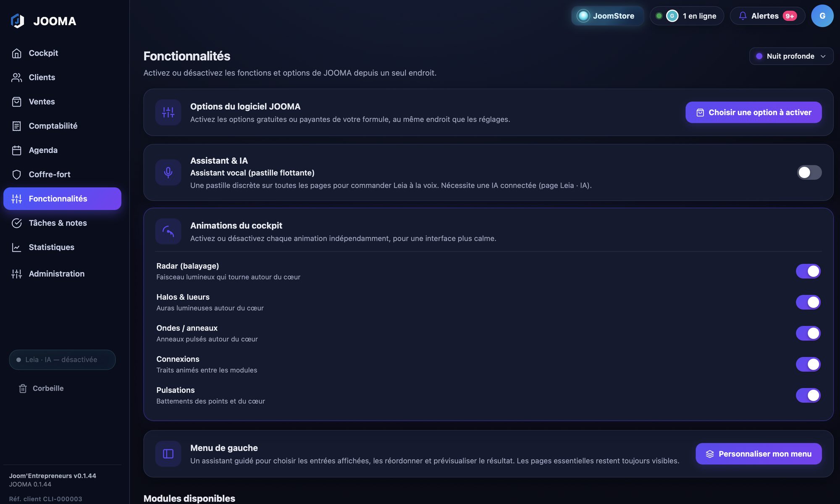The width and height of the screenshot is (840, 504).
Task: Click the 'Personnaliser mon menu' button
Action: point(759,454)
